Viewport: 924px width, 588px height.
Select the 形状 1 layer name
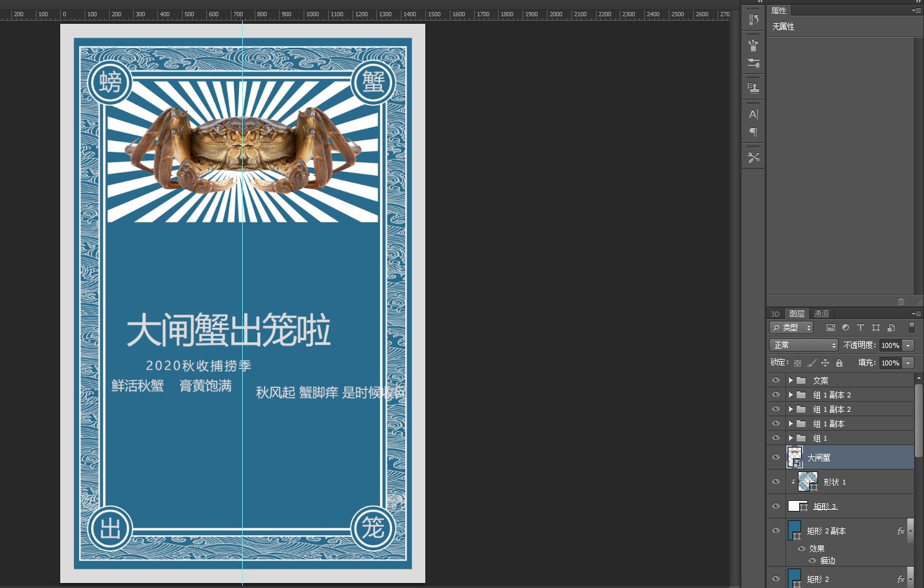pos(835,482)
